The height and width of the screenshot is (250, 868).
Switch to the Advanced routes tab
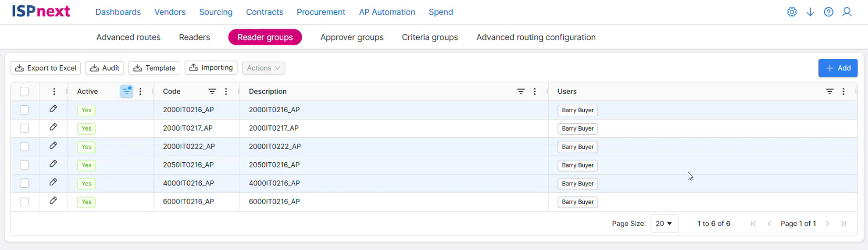coord(129,37)
